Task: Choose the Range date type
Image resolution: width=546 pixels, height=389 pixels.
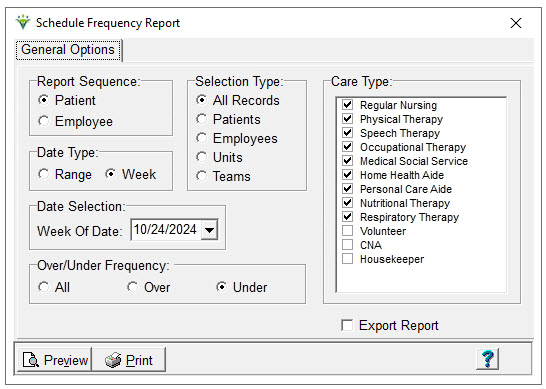Action: click(44, 174)
